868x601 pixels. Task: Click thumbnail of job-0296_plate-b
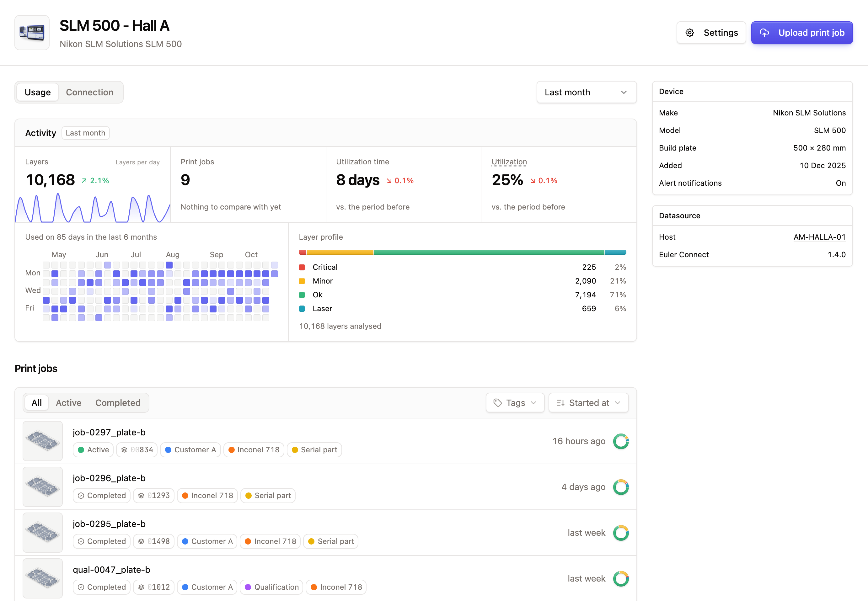tap(43, 487)
